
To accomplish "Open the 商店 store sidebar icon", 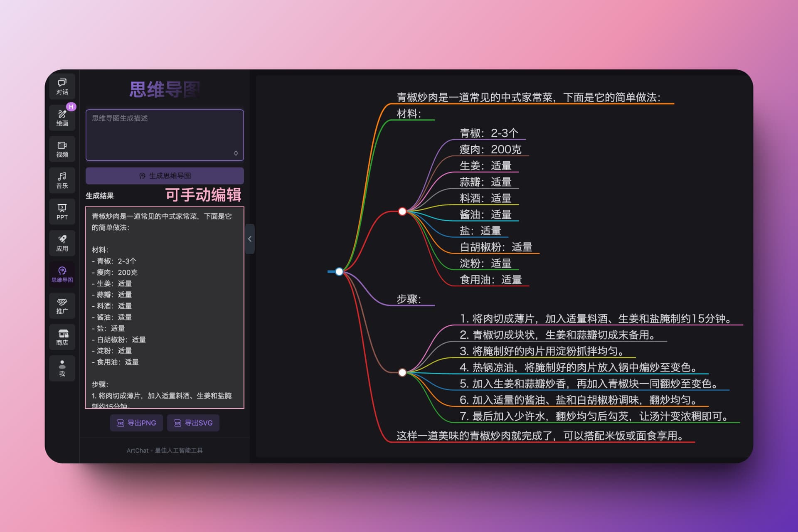I will click(x=62, y=337).
